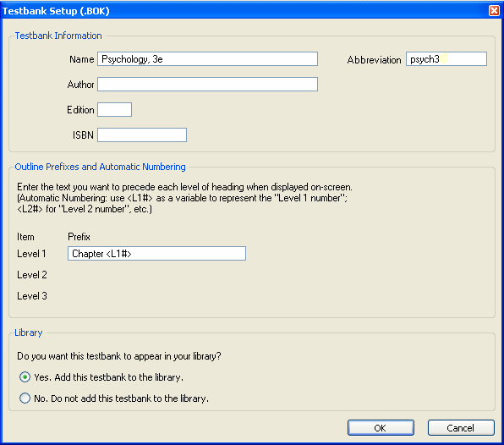Screen dimensions: 504x445
Task: Click the Prefix column header text
Action: point(79,237)
